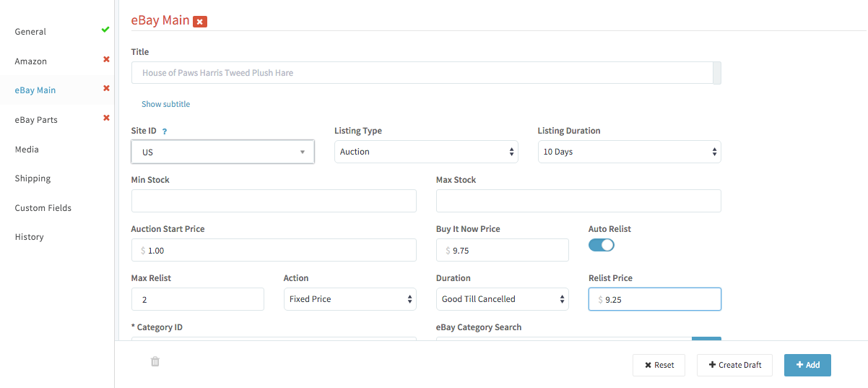Open the General sidebar section
The image size is (868, 388).
point(30,32)
